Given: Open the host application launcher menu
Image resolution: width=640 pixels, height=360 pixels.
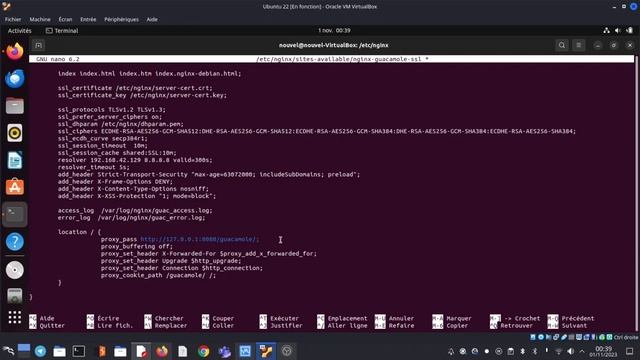Looking at the screenshot, I should [x=8, y=351].
